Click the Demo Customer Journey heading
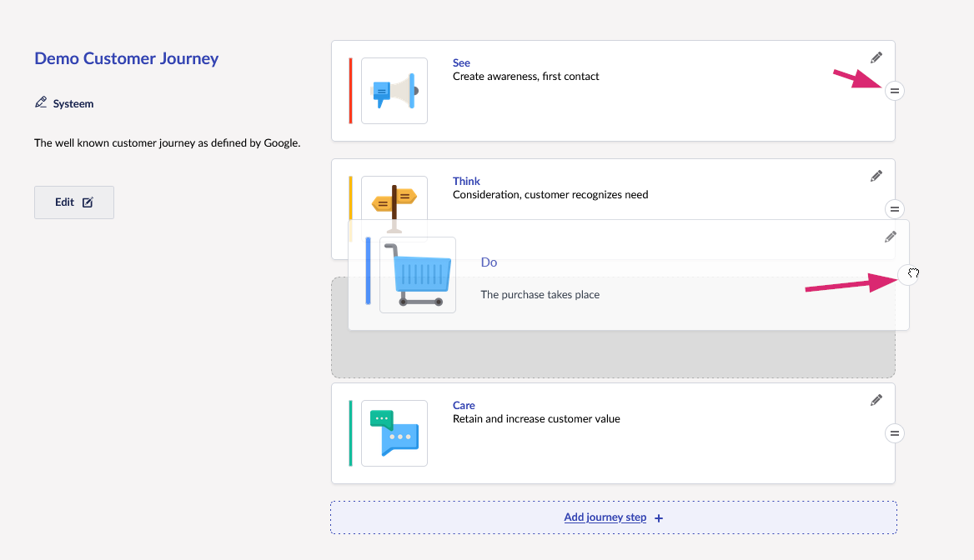 pos(126,59)
